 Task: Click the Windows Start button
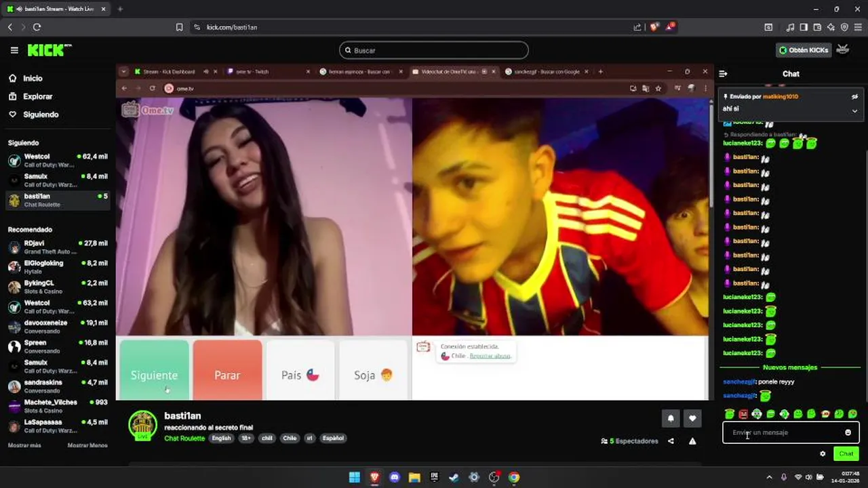pos(354,477)
